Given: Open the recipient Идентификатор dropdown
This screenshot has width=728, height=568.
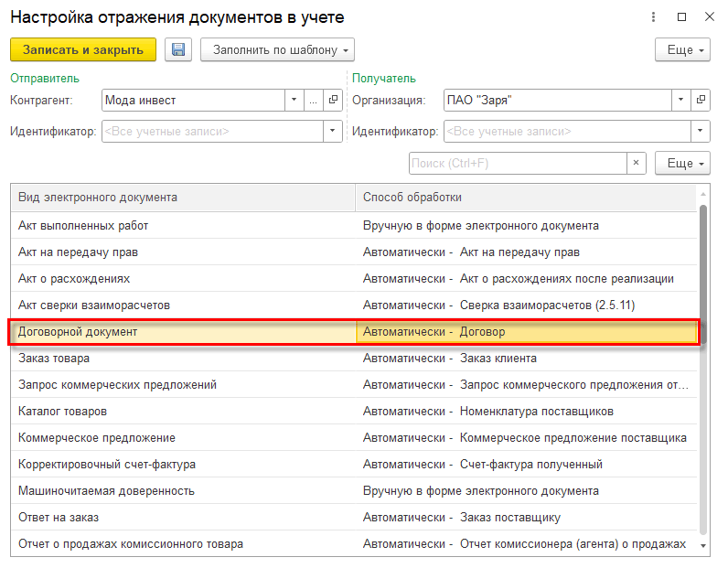Looking at the screenshot, I should [701, 132].
